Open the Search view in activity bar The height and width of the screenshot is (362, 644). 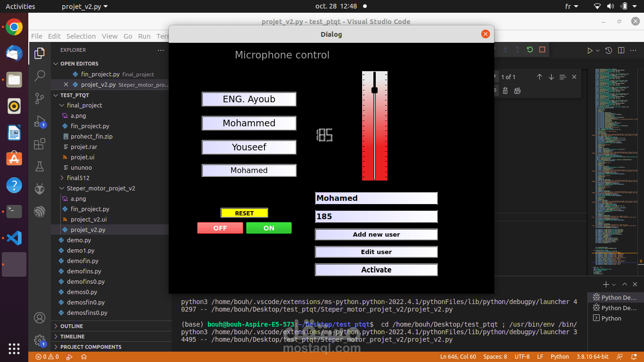pos(40,75)
